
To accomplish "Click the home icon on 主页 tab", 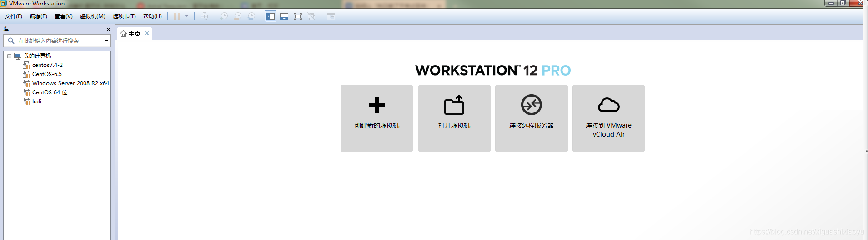I will [x=123, y=34].
